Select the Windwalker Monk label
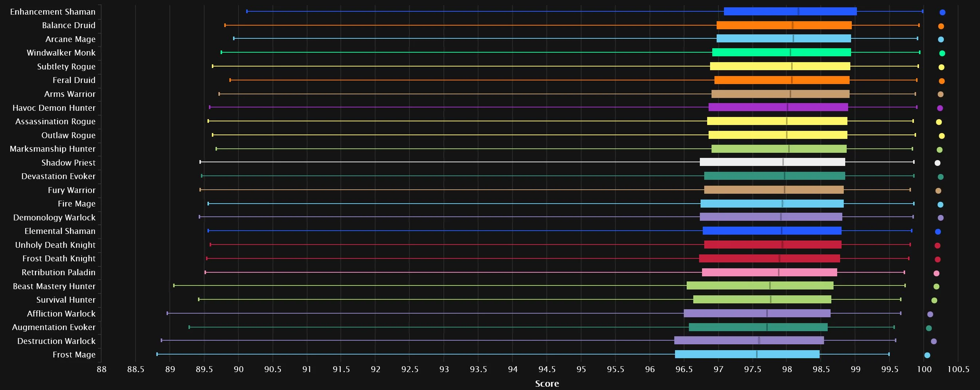This screenshot has width=980, height=390. (x=61, y=53)
